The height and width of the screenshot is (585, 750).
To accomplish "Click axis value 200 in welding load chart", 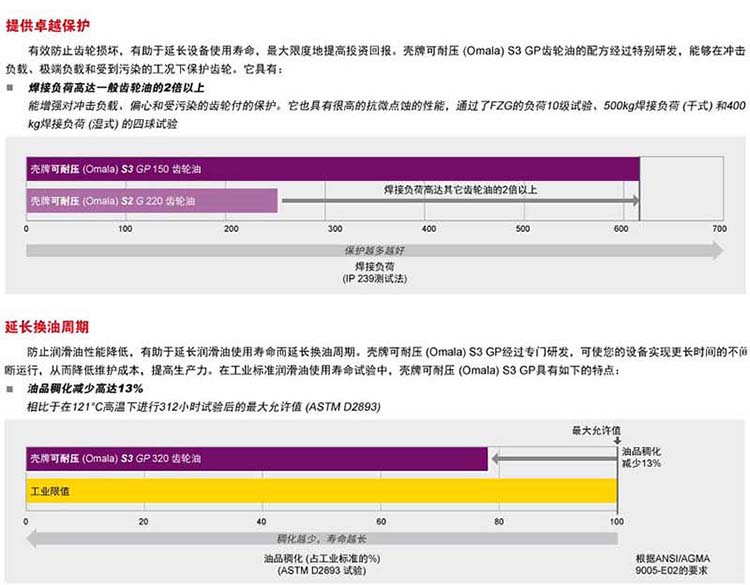I will tap(231, 229).
